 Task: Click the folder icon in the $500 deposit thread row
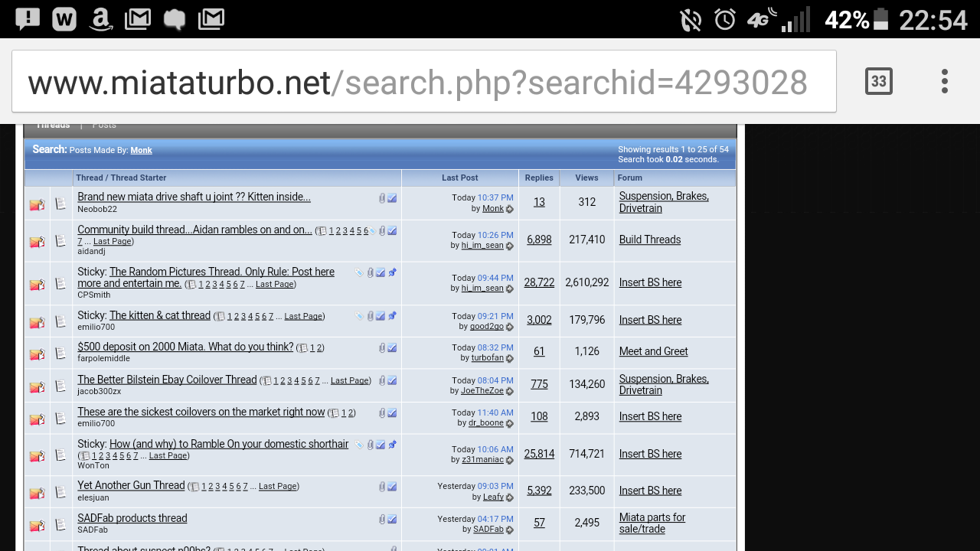[37, 354]
